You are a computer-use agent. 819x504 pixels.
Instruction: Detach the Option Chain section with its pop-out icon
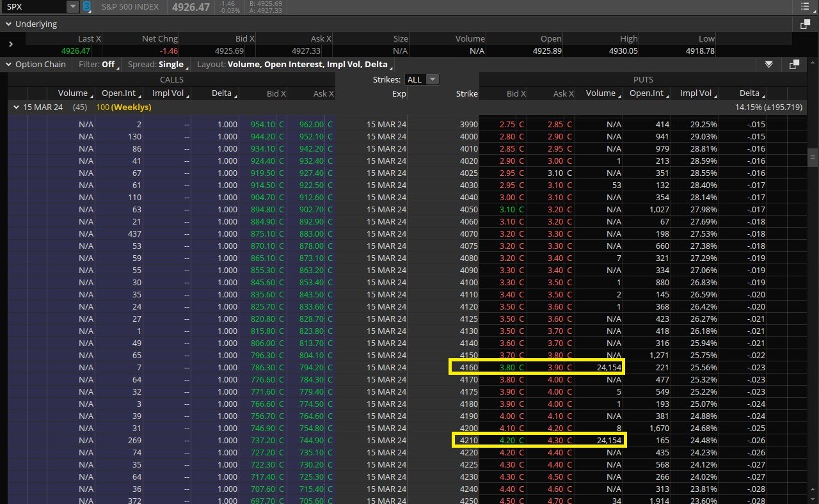(x=794, y=65)
